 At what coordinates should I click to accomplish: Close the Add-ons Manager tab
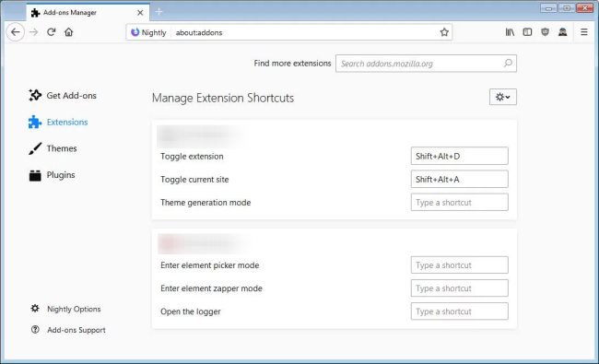click(x=140, y=13)
